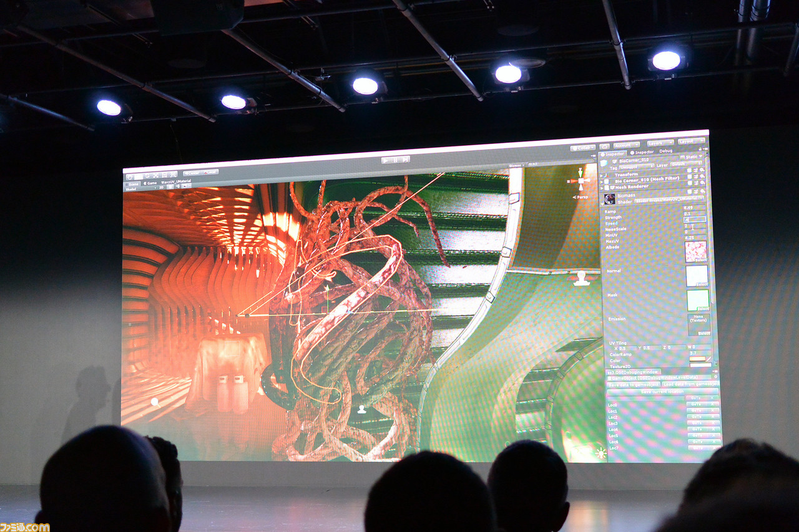Open the Transform component gear menu
The height and width of the screenshot is (532, 799).
(x=702, y=170)
